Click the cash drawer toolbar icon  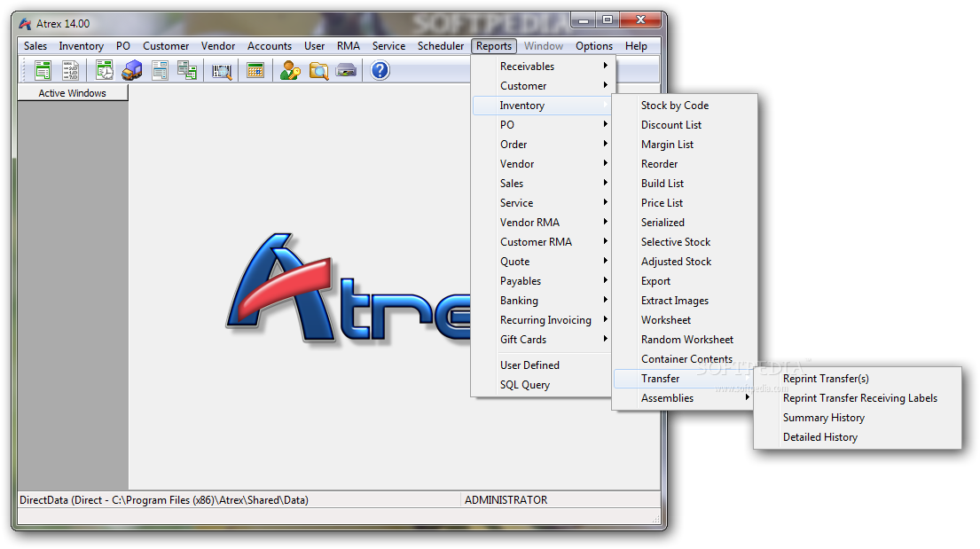pyautogui.click(x=346, y=70)
